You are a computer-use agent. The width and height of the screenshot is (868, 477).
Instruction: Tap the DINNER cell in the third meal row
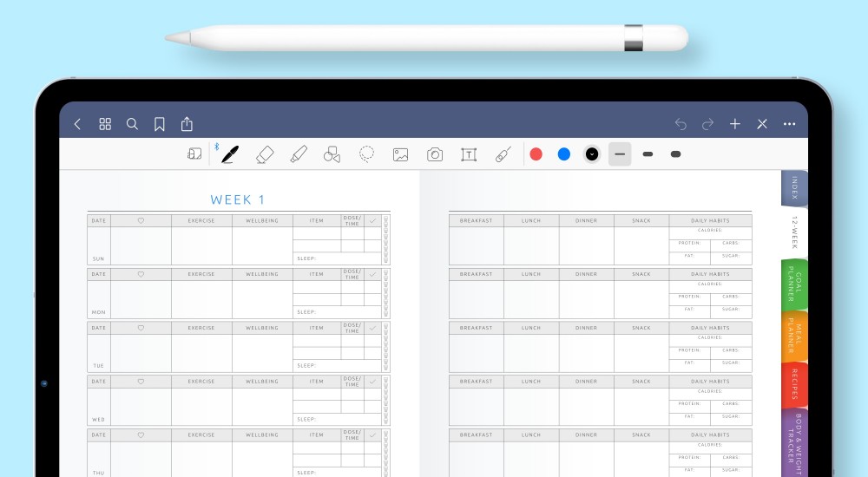pyautogui.click(x=586, y=353)
